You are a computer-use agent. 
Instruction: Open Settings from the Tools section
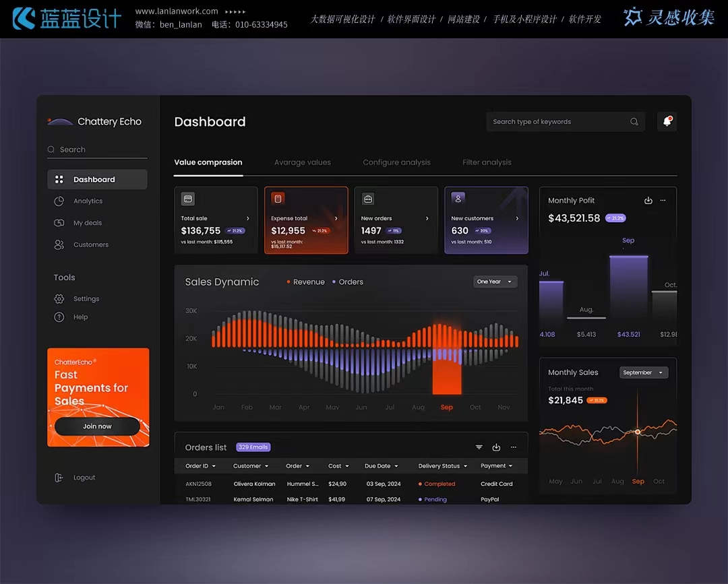click(86, 299)
